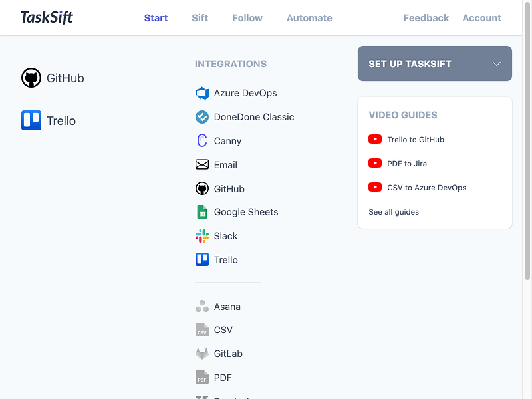Image resolution: width=532 pixels, height=399 pixels.
Task: Play the PDF to Jira YouTube icon
Action: pyautogui.click(x=375, y=163)
